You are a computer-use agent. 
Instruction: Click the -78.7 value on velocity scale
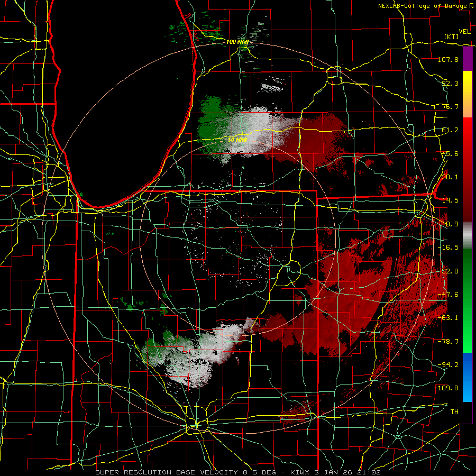click(x=448, y=342)
